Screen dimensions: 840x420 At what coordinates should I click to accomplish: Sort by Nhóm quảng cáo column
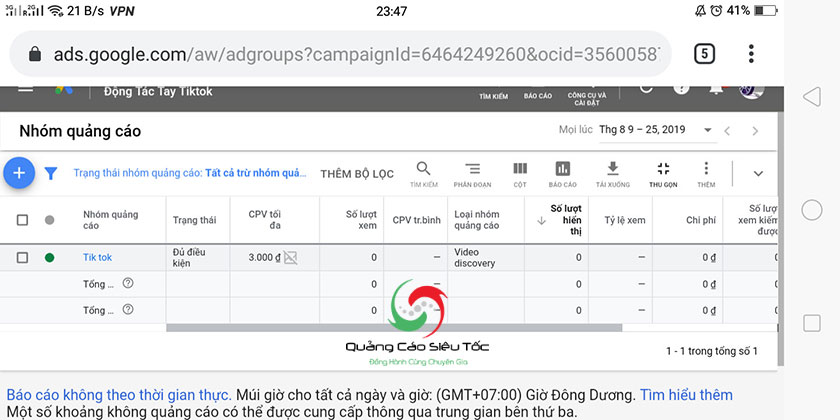coord(110,220)
